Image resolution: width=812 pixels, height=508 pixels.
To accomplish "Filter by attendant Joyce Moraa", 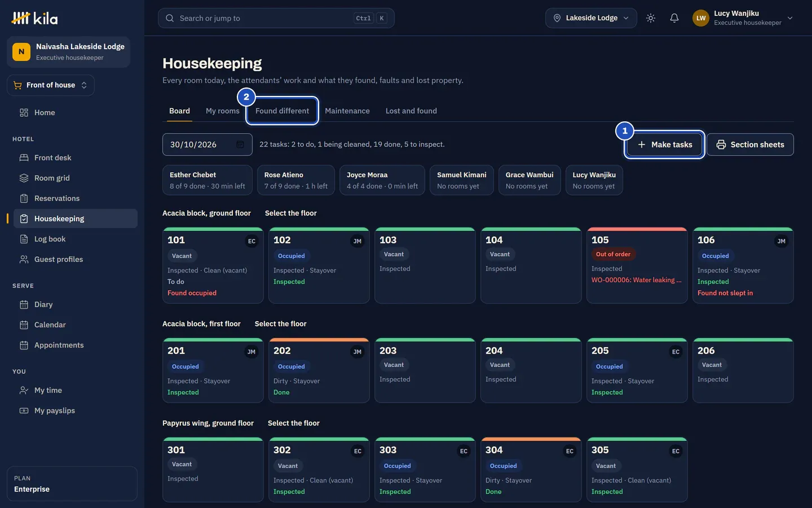I will 382,180.
